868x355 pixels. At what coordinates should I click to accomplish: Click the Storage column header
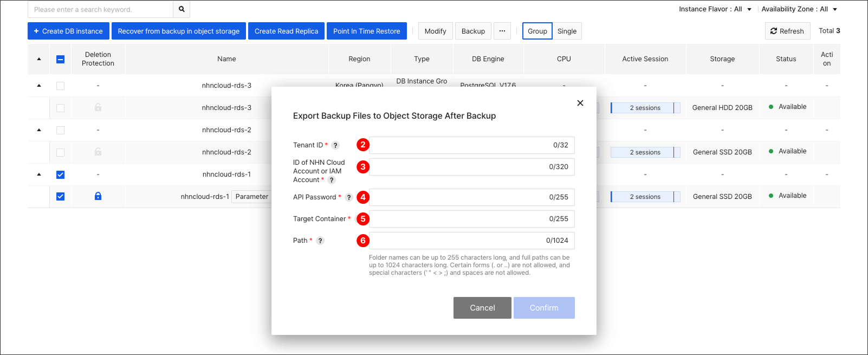click(722, 59)
